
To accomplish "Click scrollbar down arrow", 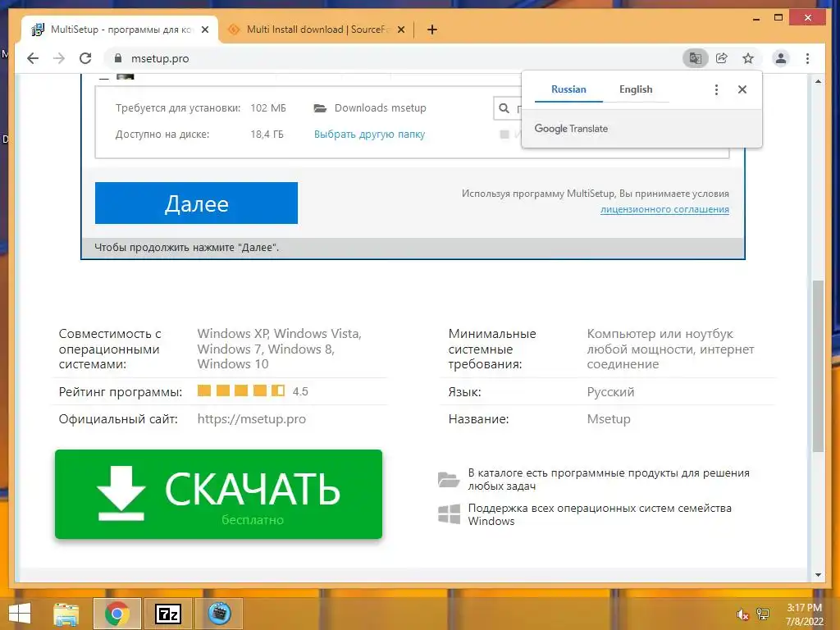I will coord(818,575).
